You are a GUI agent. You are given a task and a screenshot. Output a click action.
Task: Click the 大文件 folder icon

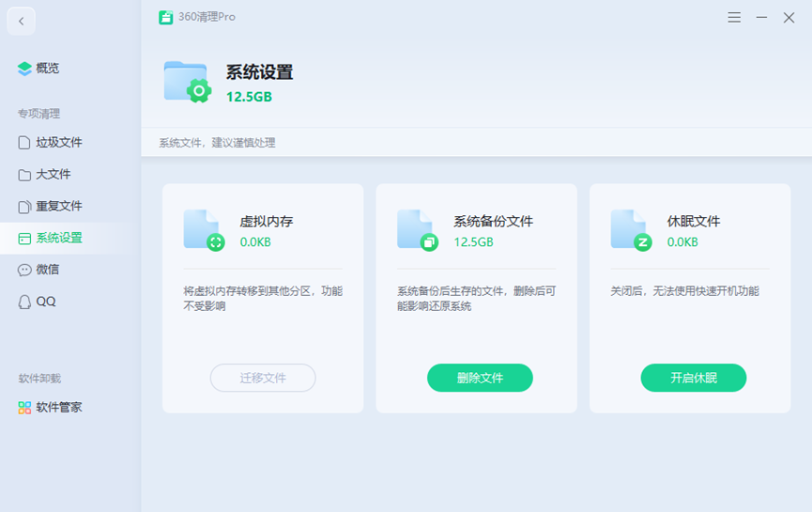tap(23, 175)
